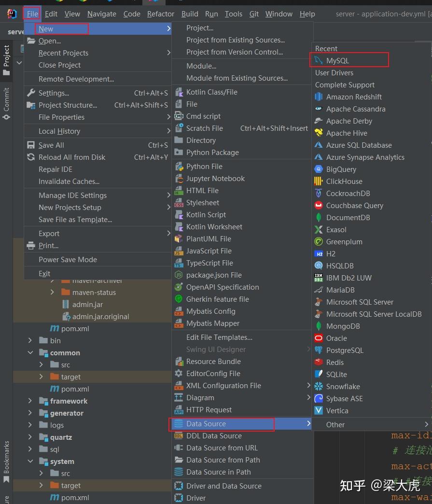Open Recent Projects submenu
Viewport: 432px width, 504px height.
click(x=98, y=53)
